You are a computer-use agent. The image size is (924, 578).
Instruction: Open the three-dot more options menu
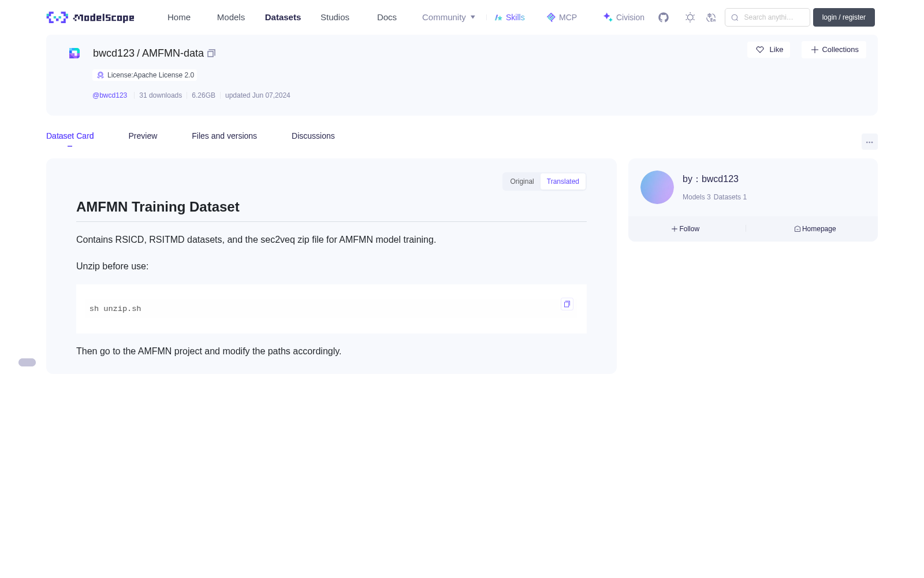(870, 142)
